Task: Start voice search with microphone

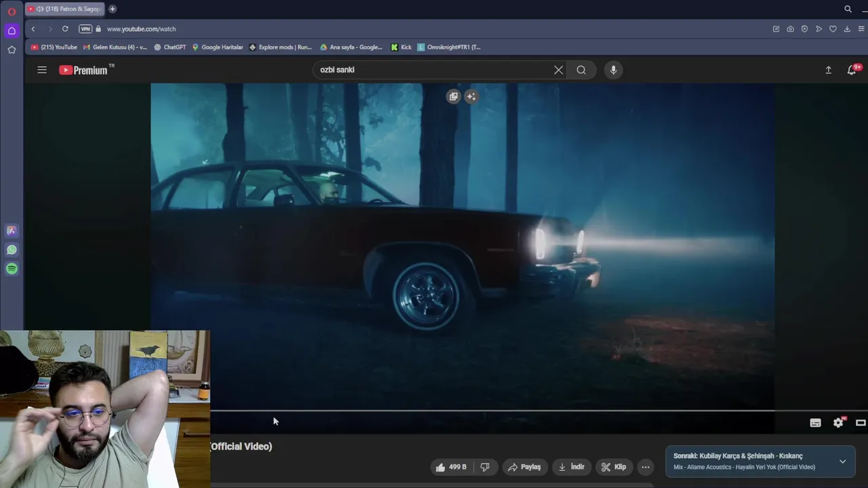Action: pyautogui.click(x=613, y=70)
